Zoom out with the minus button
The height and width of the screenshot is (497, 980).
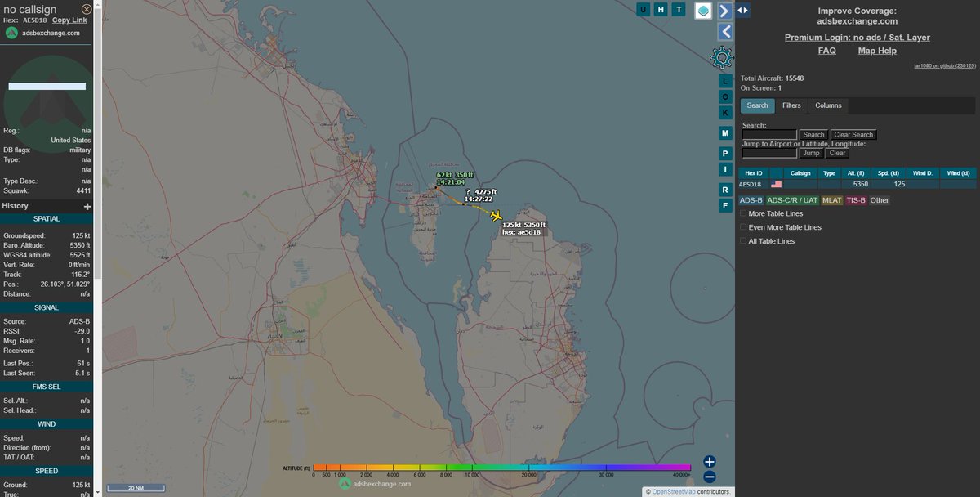710,477
